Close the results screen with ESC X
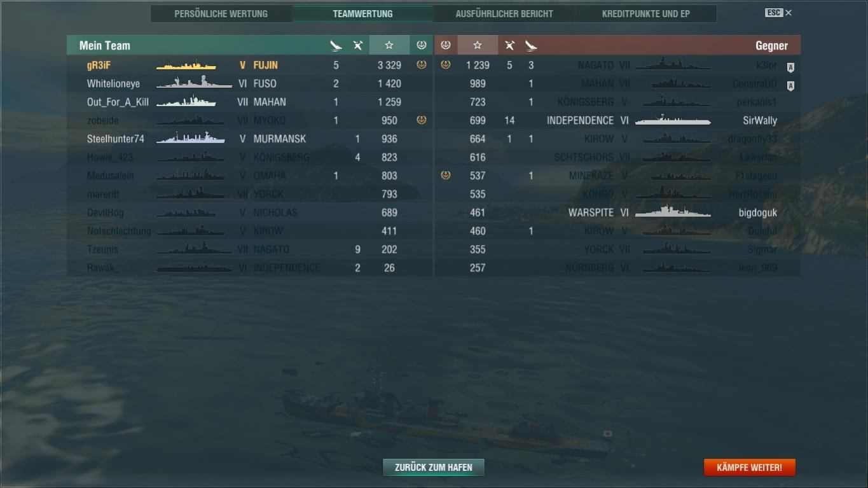Viewport: 868px width, 488px height. click(778, 13)
